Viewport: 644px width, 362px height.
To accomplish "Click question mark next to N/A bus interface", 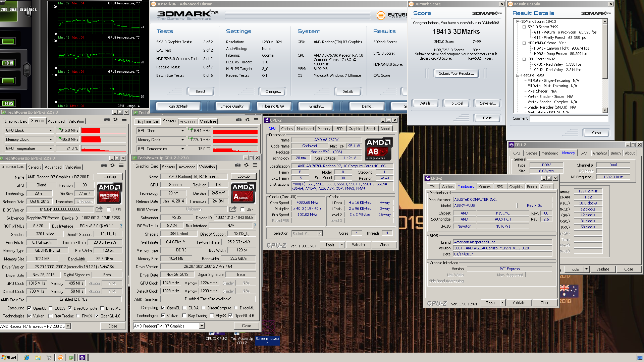I will [x=255, y=226].
